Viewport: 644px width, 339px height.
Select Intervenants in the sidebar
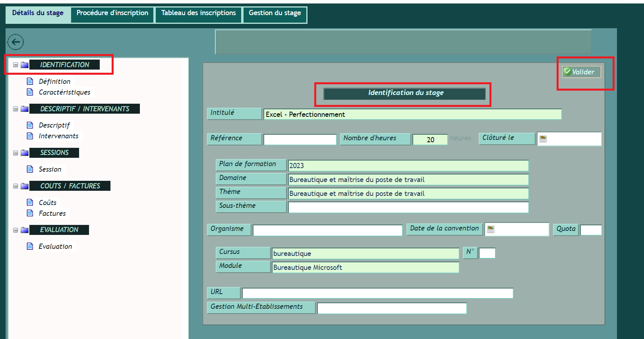pyautogui.click(x=58, y=136)
